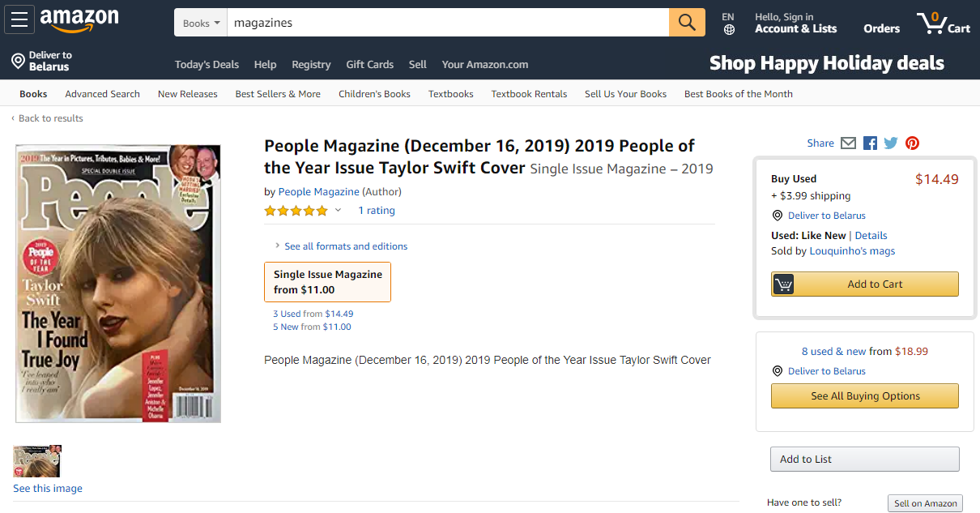Click Shop Happy Holiday deals banner
The height and width of the screenshot is (513, 980).
(827, 63)
